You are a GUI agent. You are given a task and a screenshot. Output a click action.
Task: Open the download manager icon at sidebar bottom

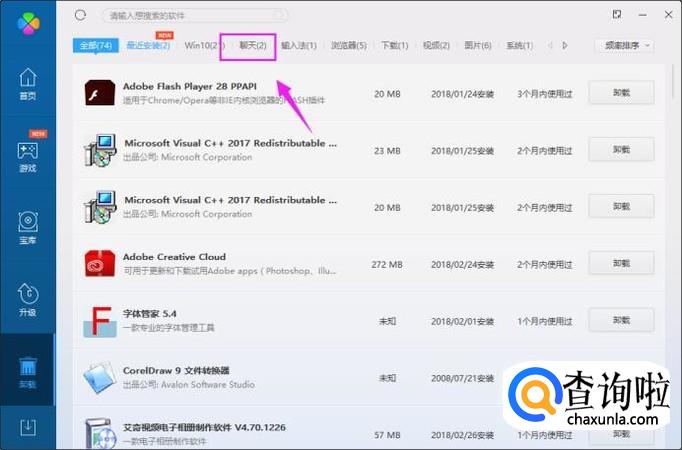pos(28,427)
